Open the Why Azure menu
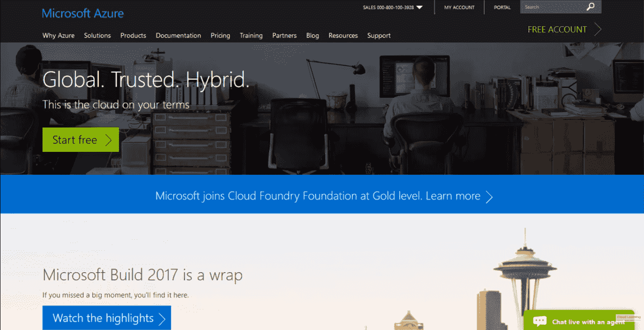Image resolution: width=644 pixels, height=330 pixels. (58, 35)
